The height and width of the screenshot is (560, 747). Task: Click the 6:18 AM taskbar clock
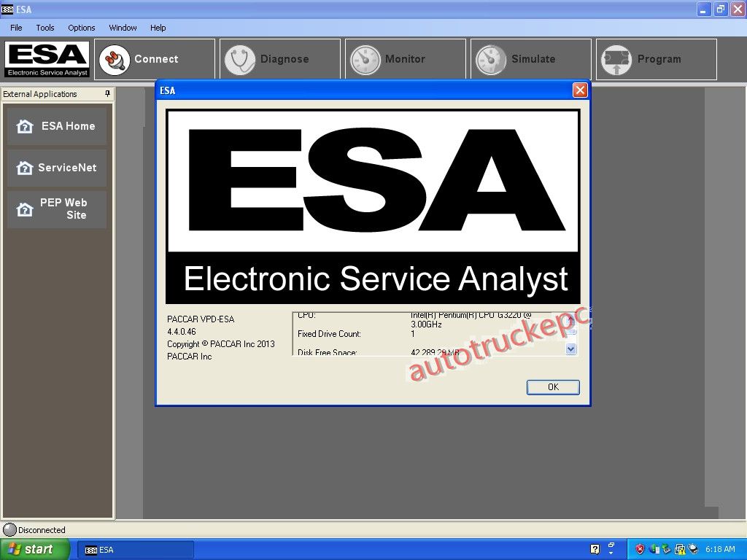click(720, 549)
